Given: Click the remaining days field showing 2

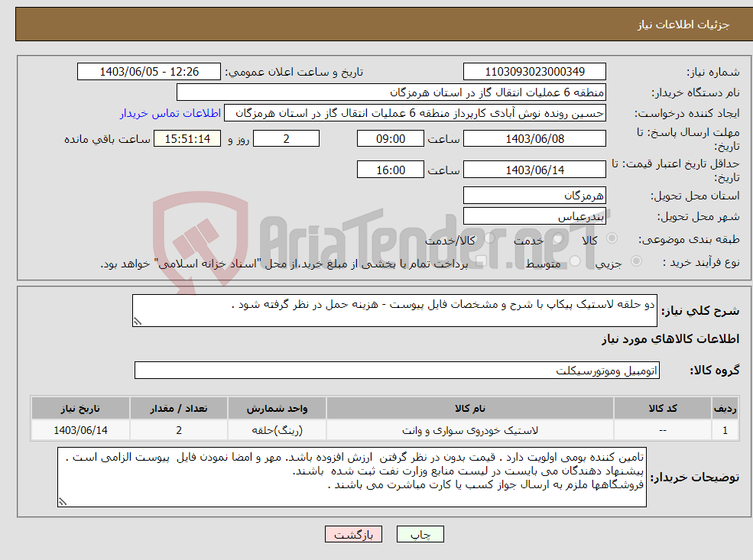Looking at the screenshot, I should (286, 139).
